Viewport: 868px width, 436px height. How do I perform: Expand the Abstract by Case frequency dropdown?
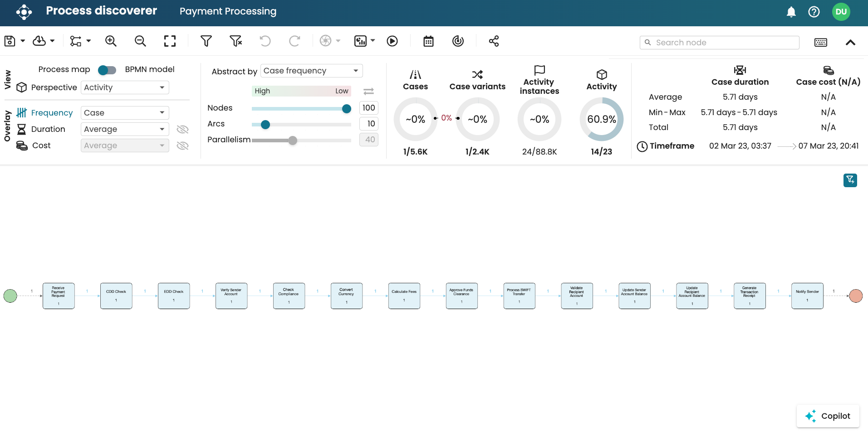click(x=311, y=71)
